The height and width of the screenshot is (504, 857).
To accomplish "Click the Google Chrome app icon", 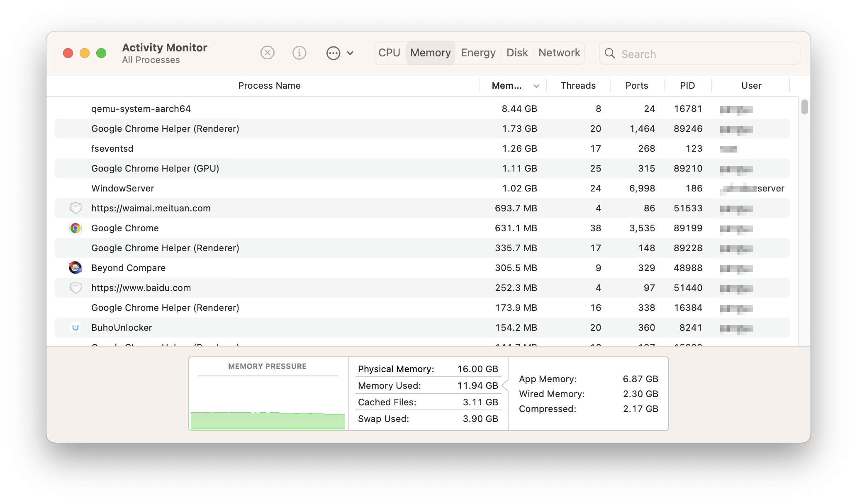I will [75, 228].
